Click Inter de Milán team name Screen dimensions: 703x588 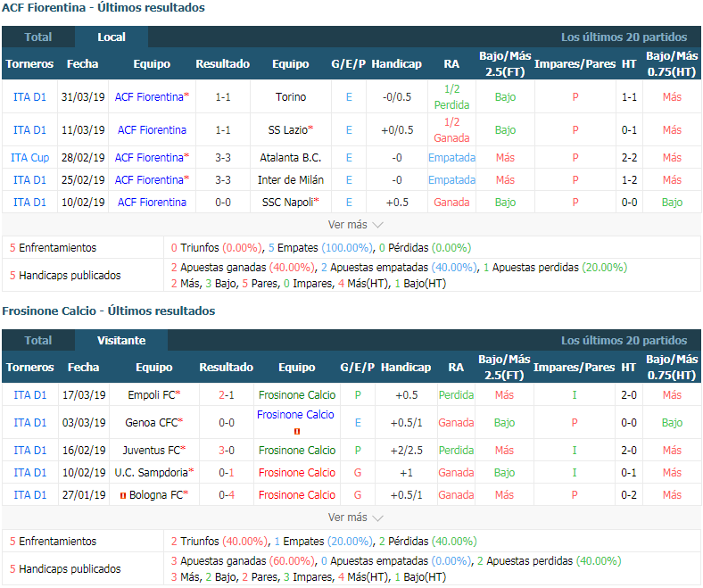pos(291,180)
